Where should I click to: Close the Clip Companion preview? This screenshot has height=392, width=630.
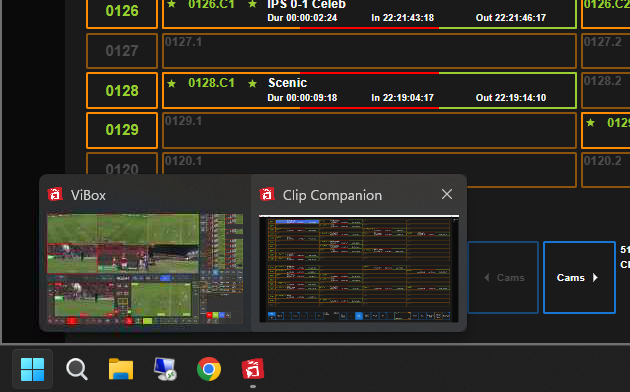pyautogui.click(x=447, y=194)
